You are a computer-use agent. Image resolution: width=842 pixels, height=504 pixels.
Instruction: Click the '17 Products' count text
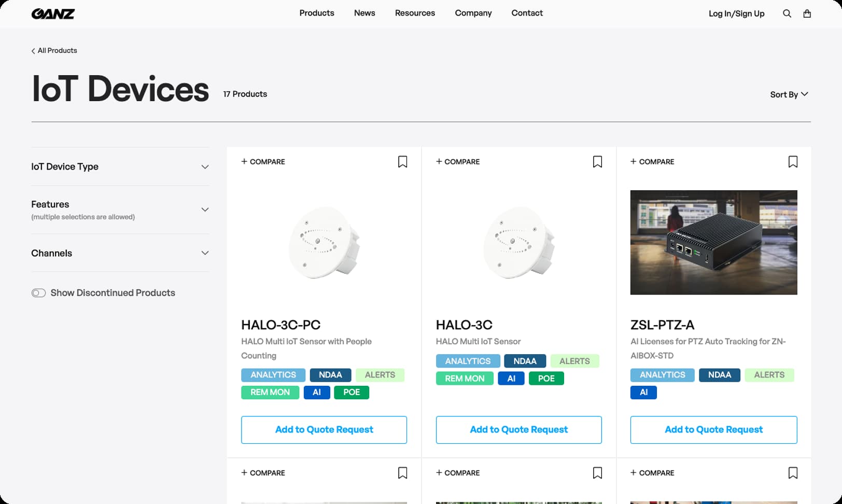(245, 94)
